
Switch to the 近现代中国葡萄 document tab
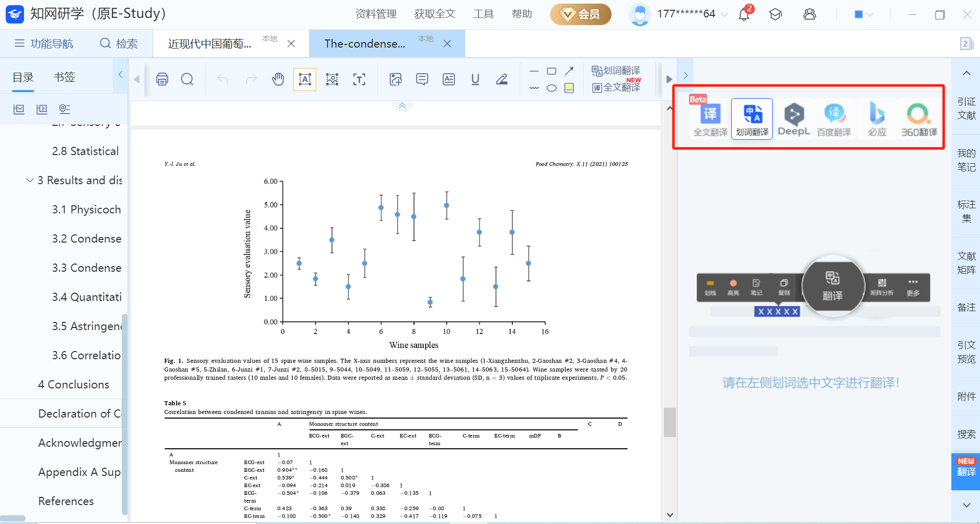click(210, 44)
